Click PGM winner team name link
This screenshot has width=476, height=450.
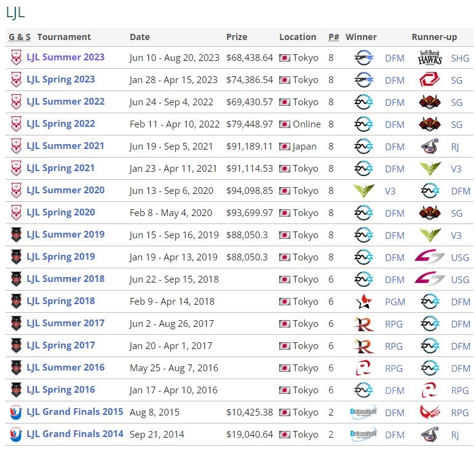(394, 302)
